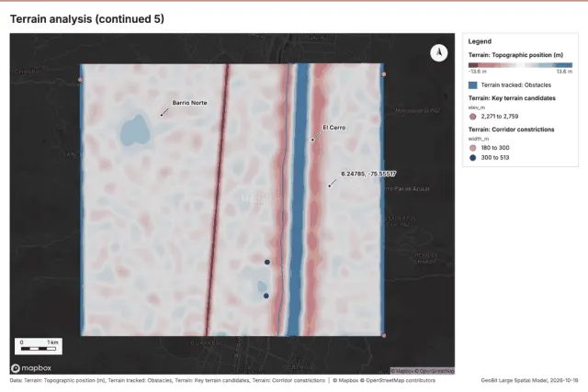Click the Terrain tracked: Obstacles blue swatch
Viewport: 588px width, 392px height.
click(x=473, y=85)
